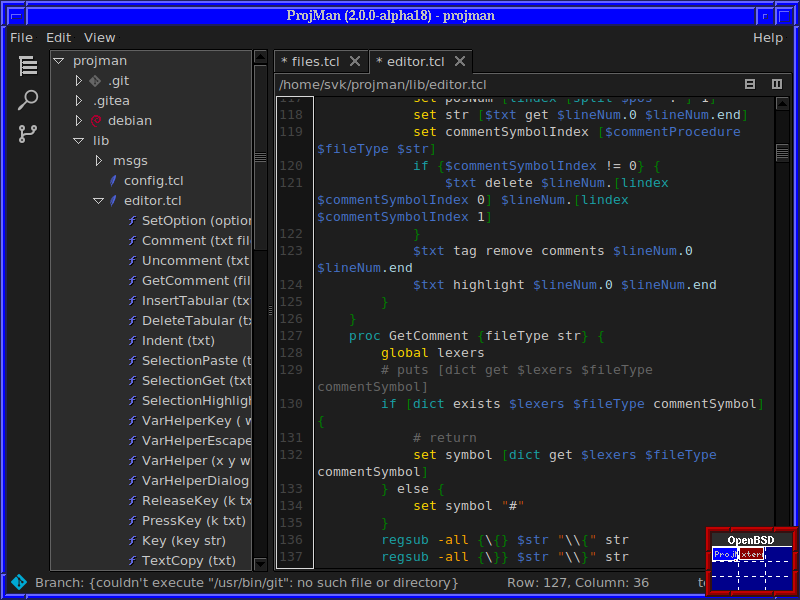
Task: Open the Edit menu
Action: point(58,37)
